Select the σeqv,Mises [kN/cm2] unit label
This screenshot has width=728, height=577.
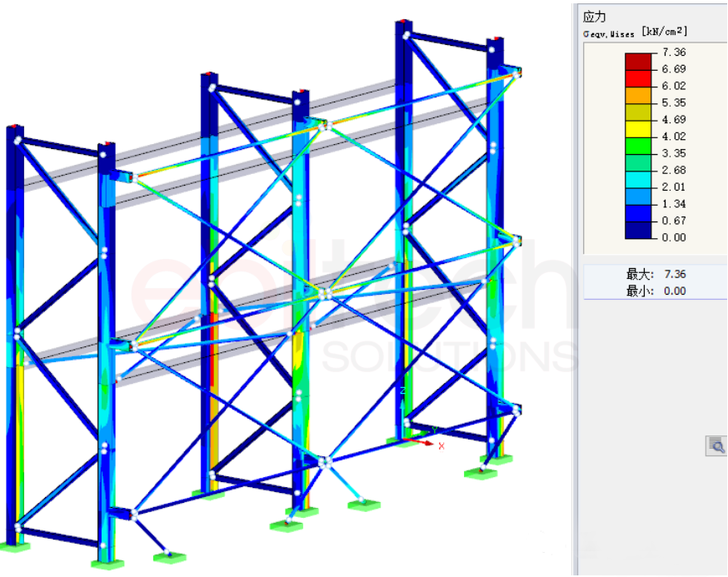pyautogui.click(x=636, y=33)
